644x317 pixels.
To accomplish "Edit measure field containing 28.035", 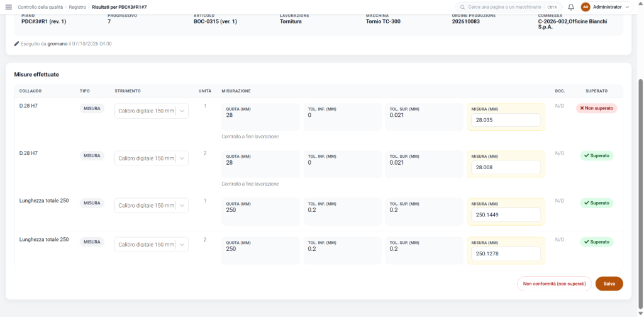I will coord(506,120).
